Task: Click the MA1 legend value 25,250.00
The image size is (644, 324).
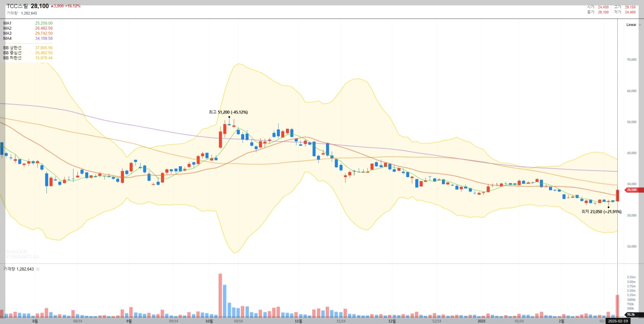Action: click(44, 23)
